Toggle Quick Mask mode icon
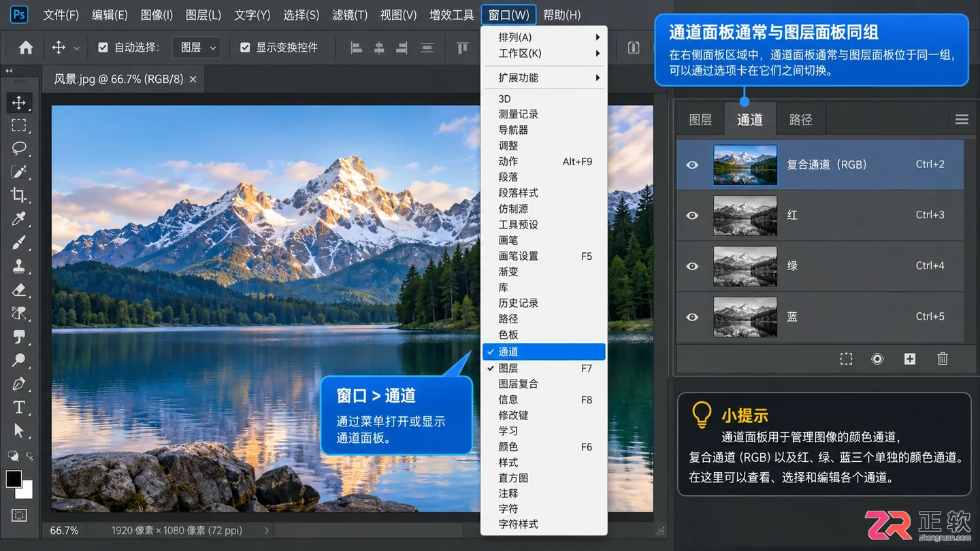The width and height of the screenshot is (980, 551). (x=18, y=516)
